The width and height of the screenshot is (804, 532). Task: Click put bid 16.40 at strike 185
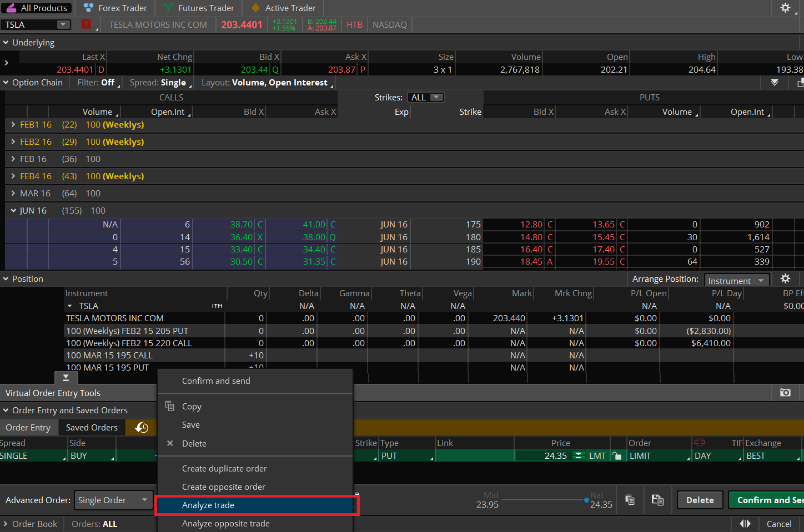click(x=531, y=249)
